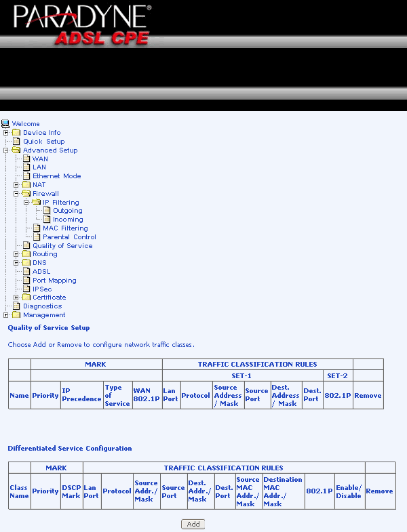
Task: Expand the Certificate tree node
Action: tap(16, 298)
